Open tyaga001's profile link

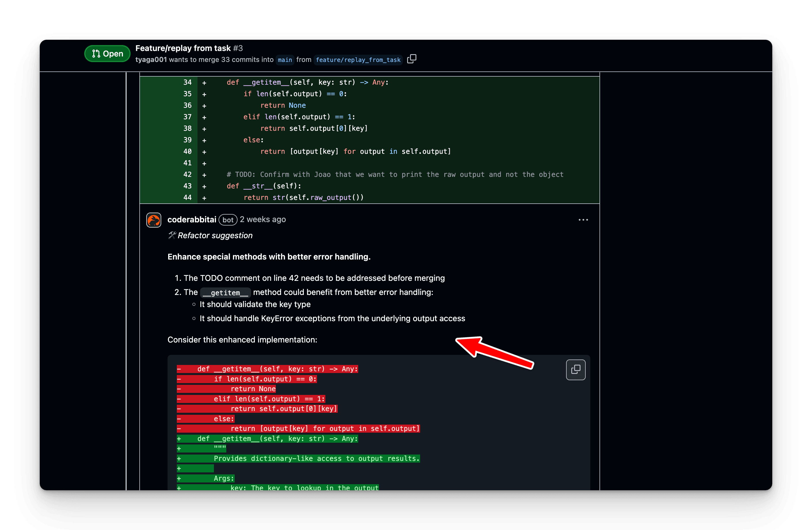[151, 59]
